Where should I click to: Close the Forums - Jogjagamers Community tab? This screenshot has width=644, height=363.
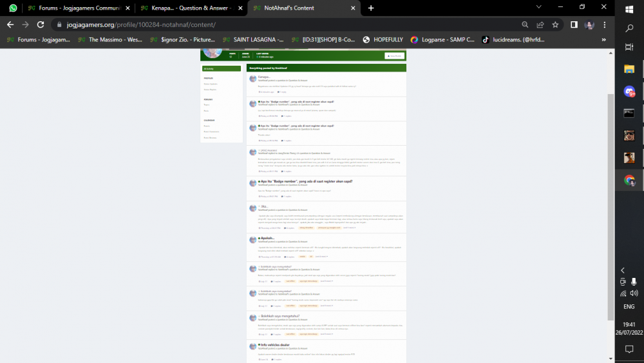[x=128, y=8]
